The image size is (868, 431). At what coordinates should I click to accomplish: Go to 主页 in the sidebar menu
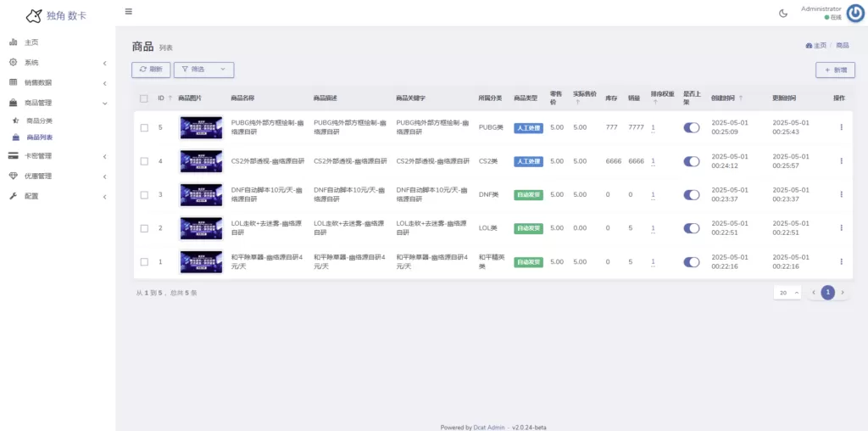[x=31, y=42]
